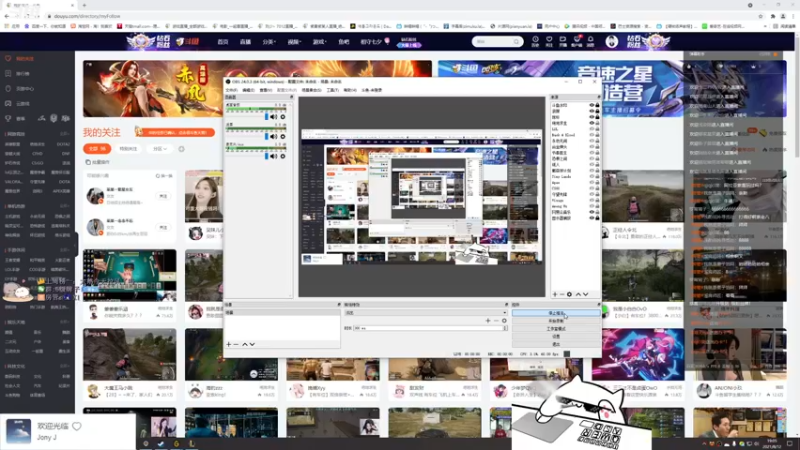
Task: Expand 游戏 menu in Douyu navigation
Action: [319, 42]
